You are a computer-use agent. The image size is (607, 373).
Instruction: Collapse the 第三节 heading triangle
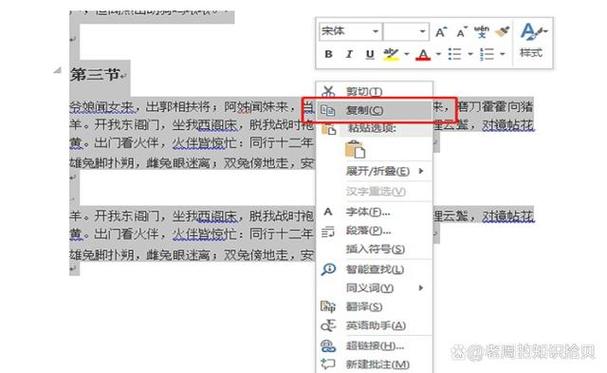(x=57, y=70)
